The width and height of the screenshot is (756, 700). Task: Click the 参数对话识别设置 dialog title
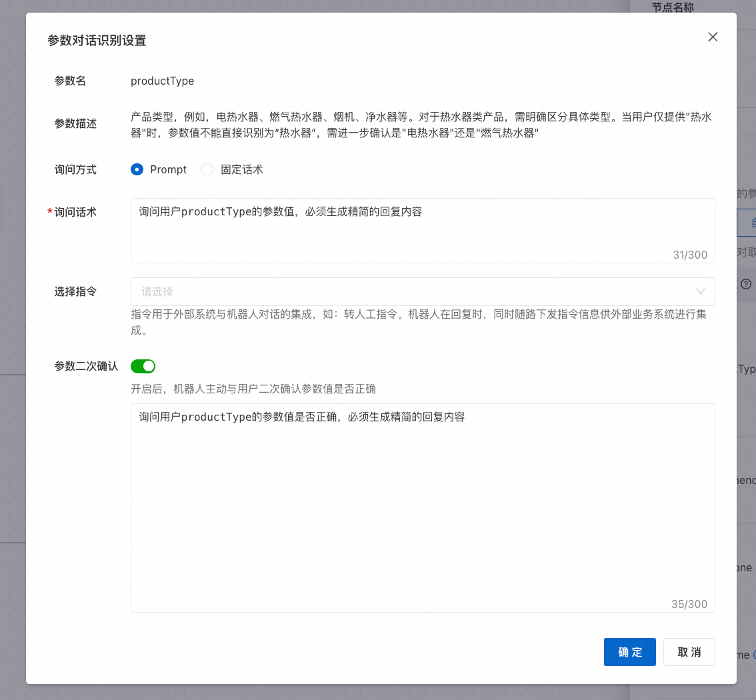pyautogui.click(x=97, y=41)
